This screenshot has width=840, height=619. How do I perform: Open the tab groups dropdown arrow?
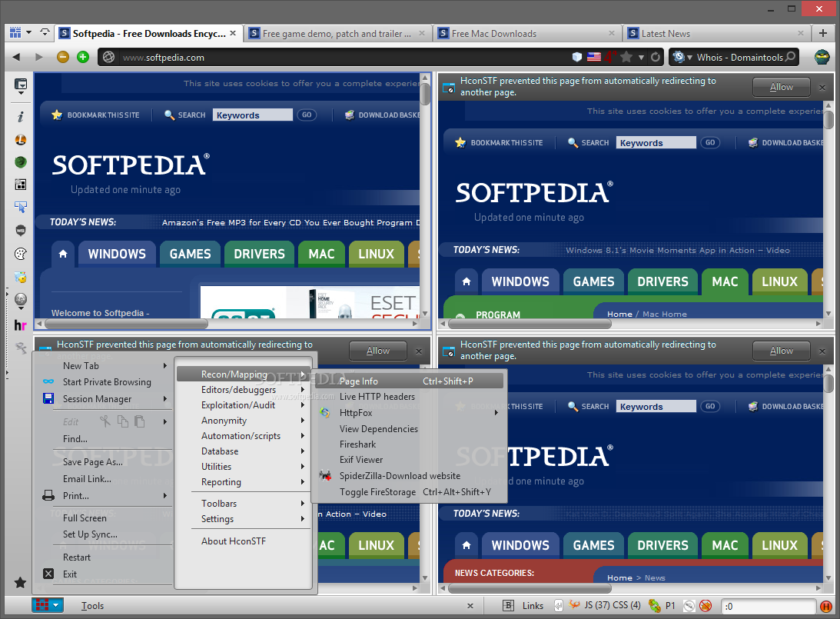[x=29, y=33]
